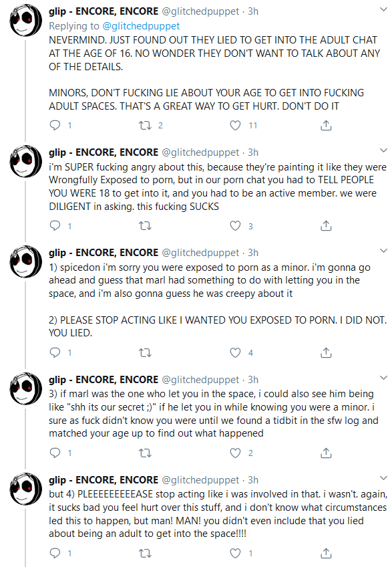Like the final tweet with 1 like
The width and height of the screenshot is (392, 567).
point(235,552)
